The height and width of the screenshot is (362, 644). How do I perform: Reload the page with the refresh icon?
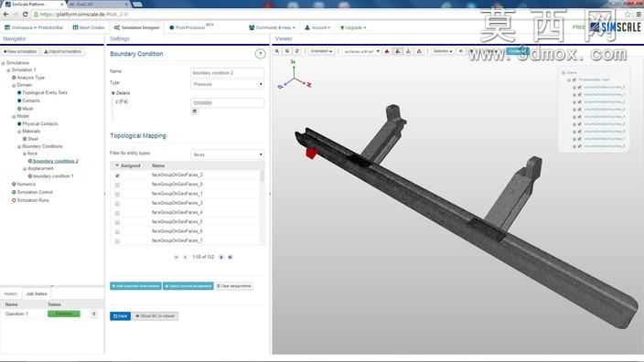[x=25, y=15]
